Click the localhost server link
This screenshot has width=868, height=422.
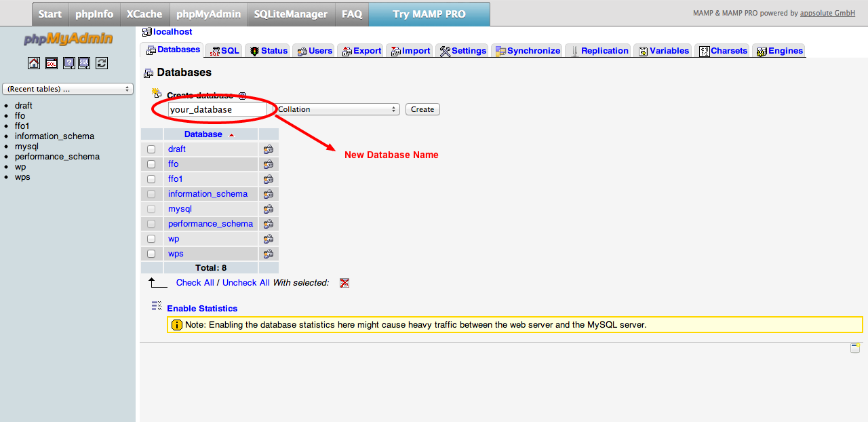click(x=173, y=32)
